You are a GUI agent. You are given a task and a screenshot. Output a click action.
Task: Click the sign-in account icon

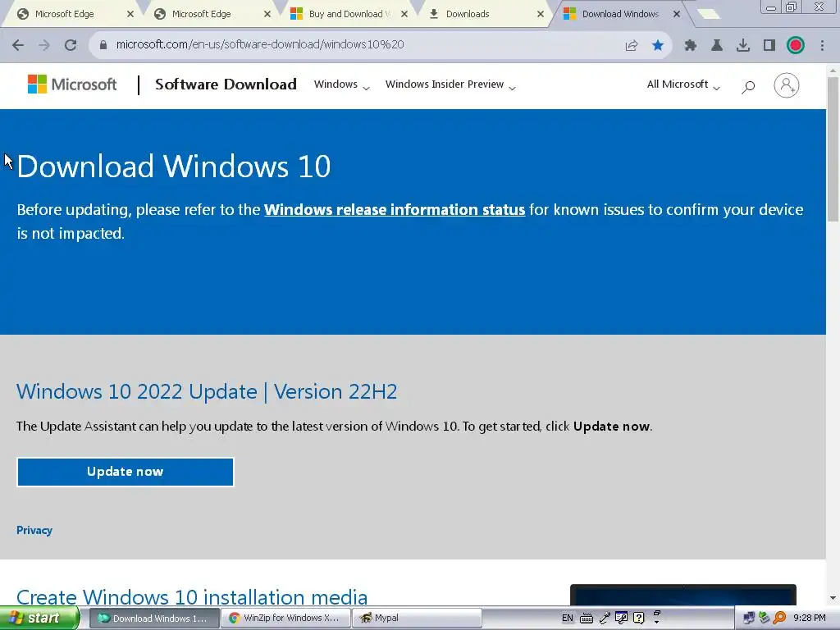tap(787, 85)
